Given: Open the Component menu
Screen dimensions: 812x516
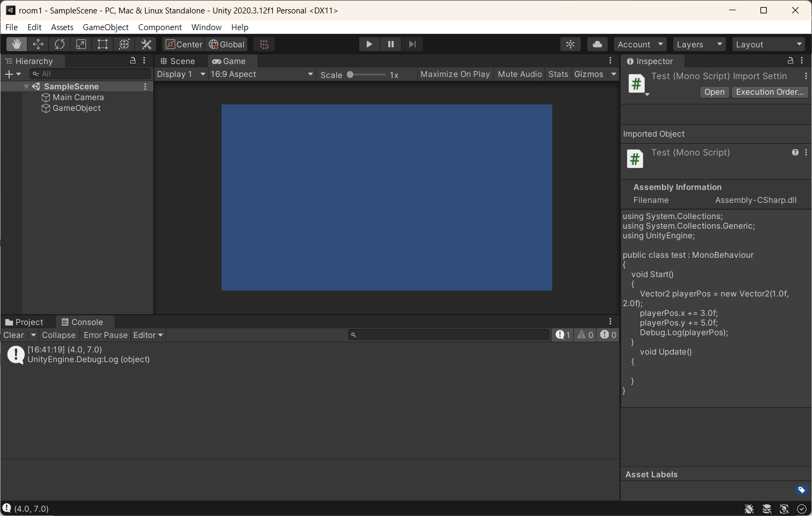Looking at the screenshot, I should point(160,27).
